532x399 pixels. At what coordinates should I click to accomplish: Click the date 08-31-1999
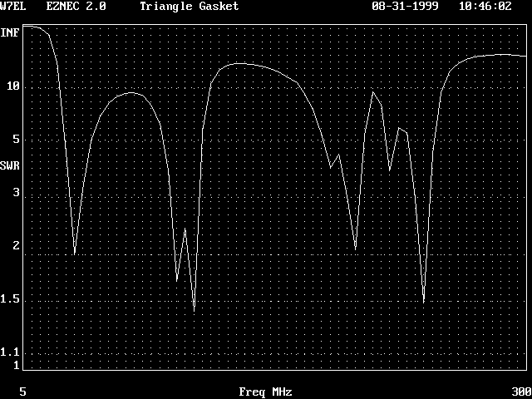click(405, 6)
